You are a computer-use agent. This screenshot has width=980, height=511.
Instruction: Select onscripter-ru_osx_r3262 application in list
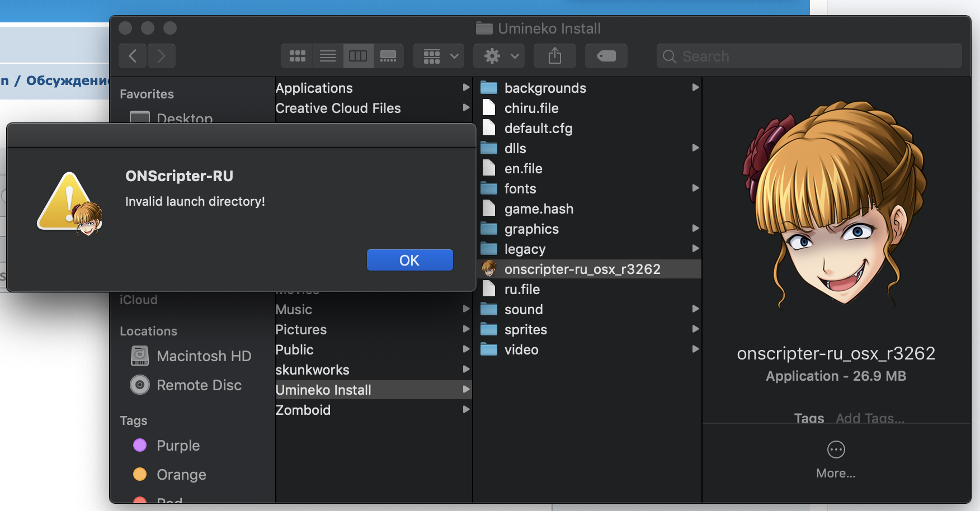click(x=587, y=269)
